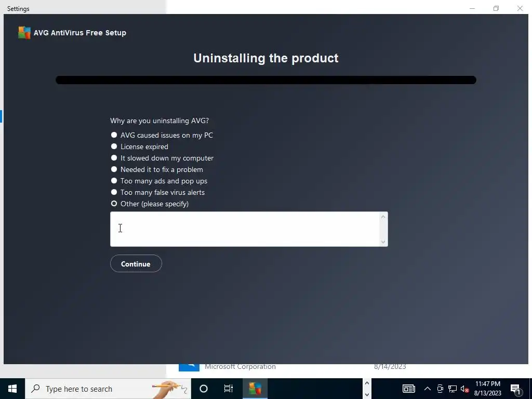Click "Microsoft Corporation" entry in Settings behind
The width and height of the screenshot is (532, 399).
click(240, 367)
